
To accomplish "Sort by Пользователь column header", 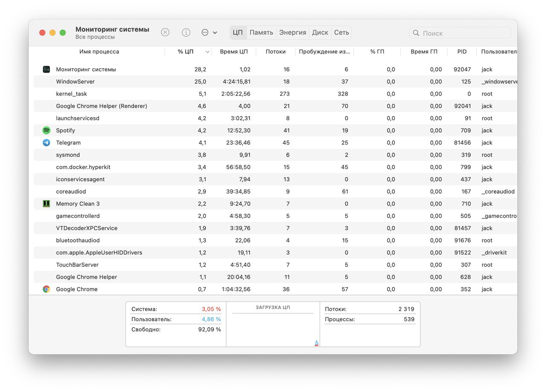I will 499,52.
